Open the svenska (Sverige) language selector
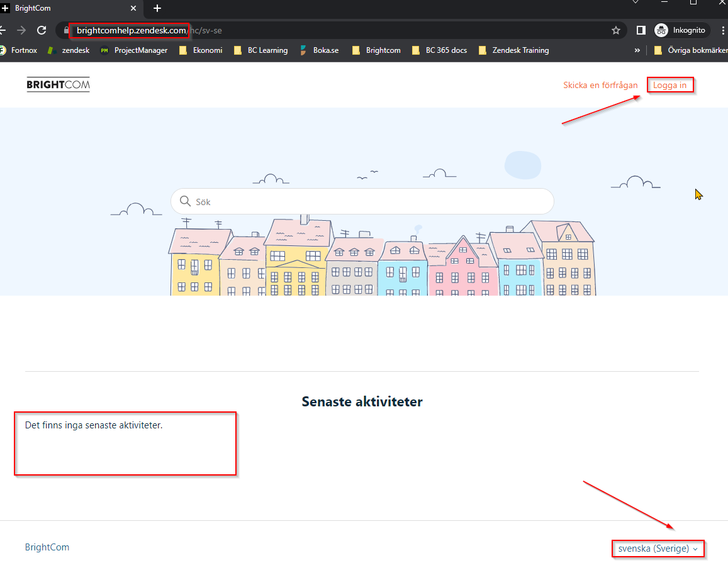Image resolution: width=728 pixels, height=563 pixels. click(x=658, y=549)
